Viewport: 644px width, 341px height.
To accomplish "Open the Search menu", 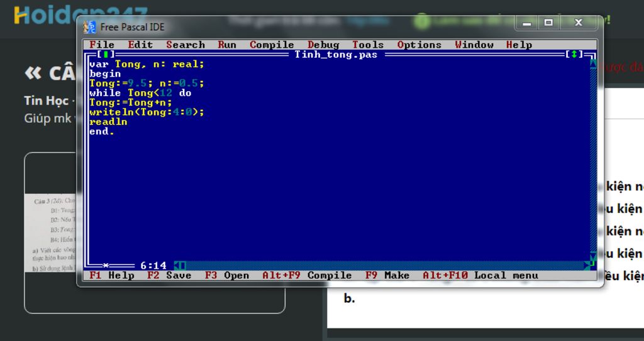I will (x=186, y=45).
